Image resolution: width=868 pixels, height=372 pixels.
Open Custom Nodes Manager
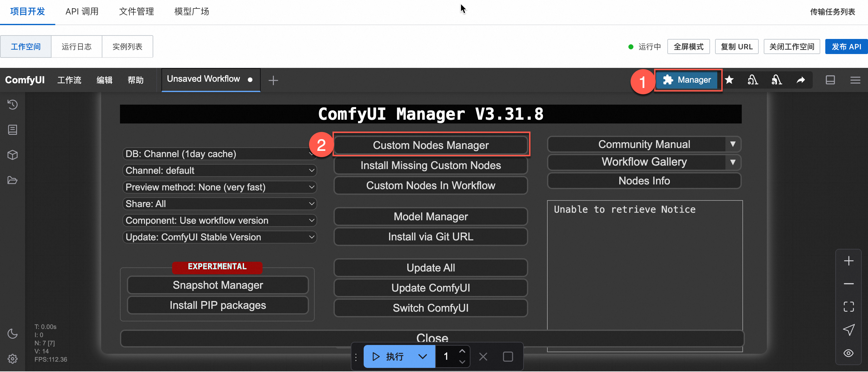point(431,145)
